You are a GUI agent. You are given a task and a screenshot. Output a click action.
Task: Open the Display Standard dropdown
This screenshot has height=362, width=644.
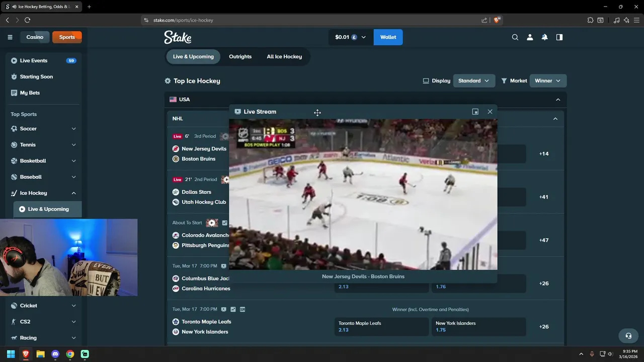(474, 81)
